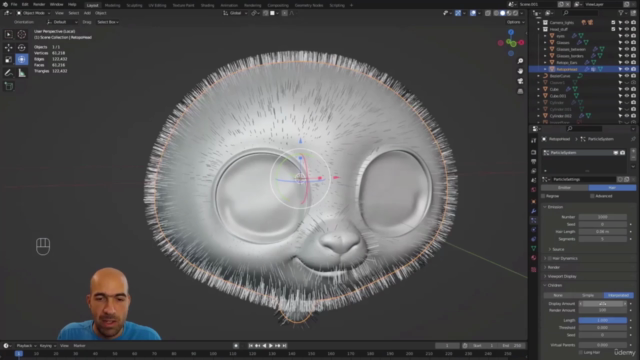Click the Display Amount slider field
The image size is (640, 360).
pos(602,304)
